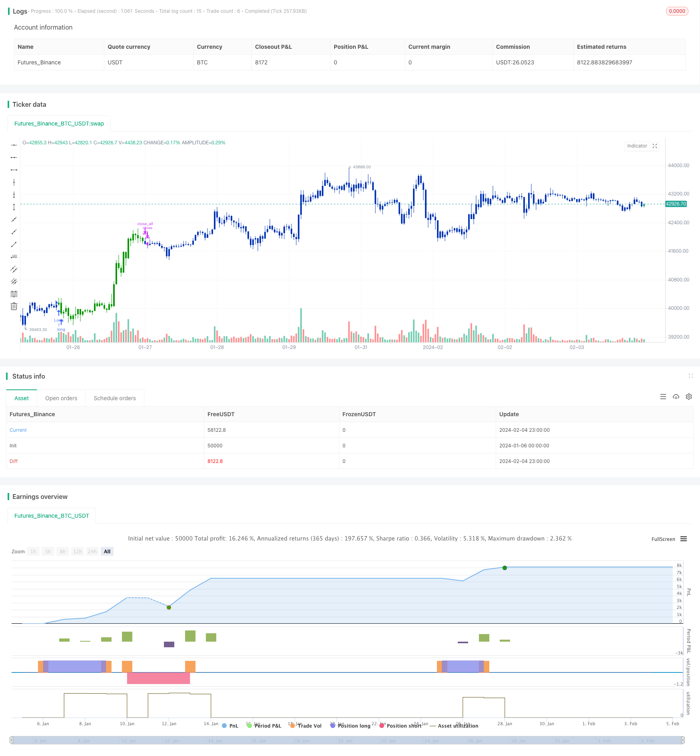Open the Status info settings gear
The image size is (700, 756).
(x=689, y=397)
